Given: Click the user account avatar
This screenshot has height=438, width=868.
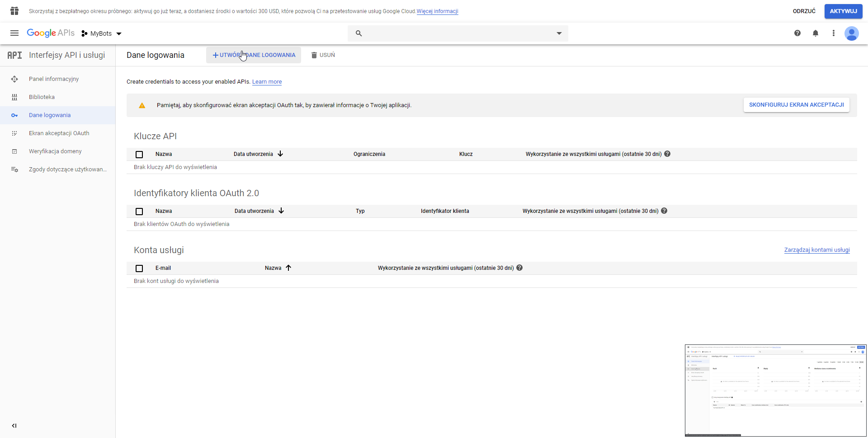Looking at the screenshot, I should pos(852,33).
